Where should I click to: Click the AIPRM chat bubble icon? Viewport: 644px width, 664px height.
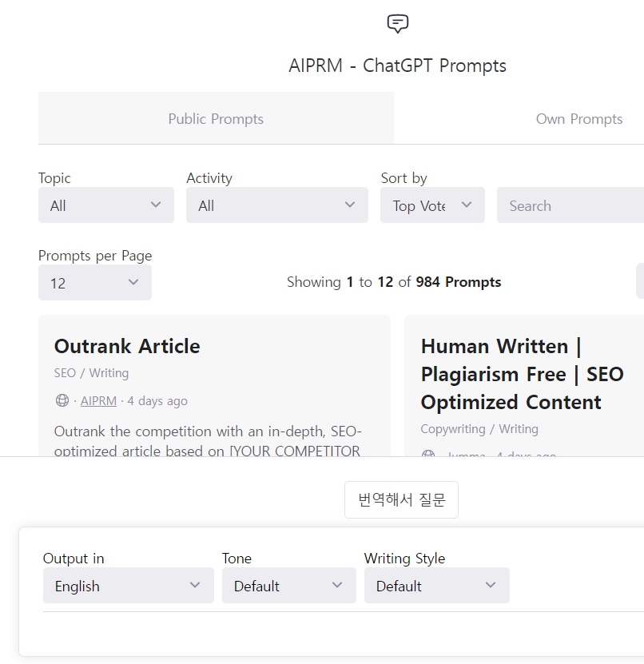tap(398, 23)
